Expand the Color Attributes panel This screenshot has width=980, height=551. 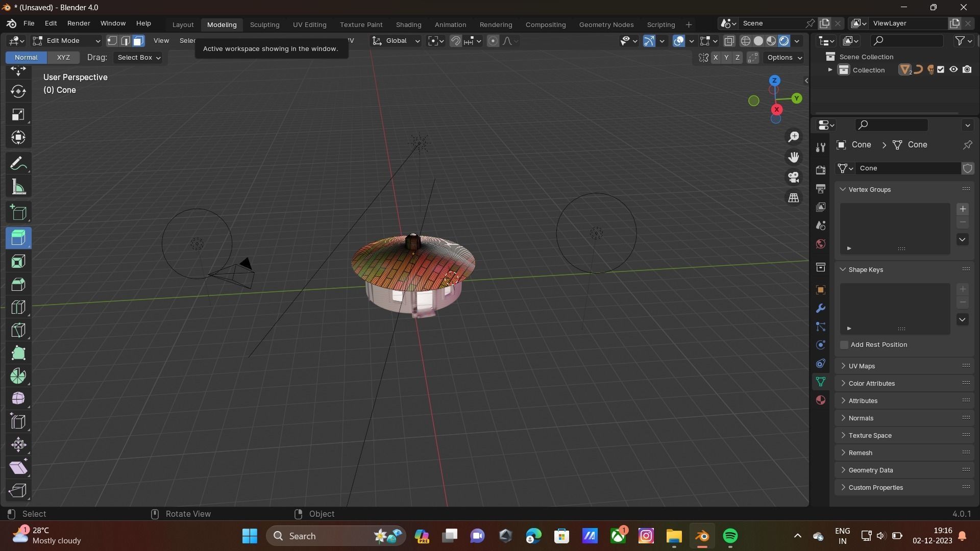[843, 383]
